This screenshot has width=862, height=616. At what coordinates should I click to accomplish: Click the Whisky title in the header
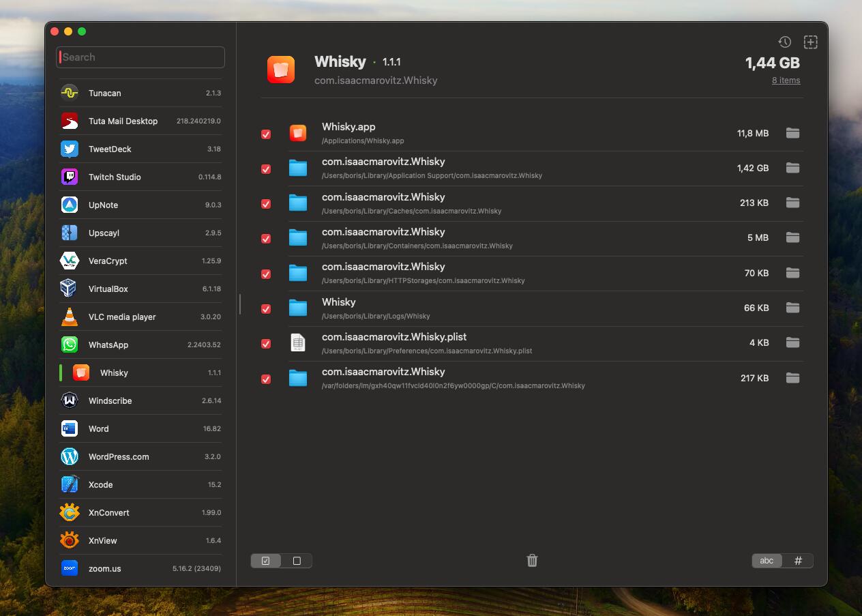pos(340,61)
